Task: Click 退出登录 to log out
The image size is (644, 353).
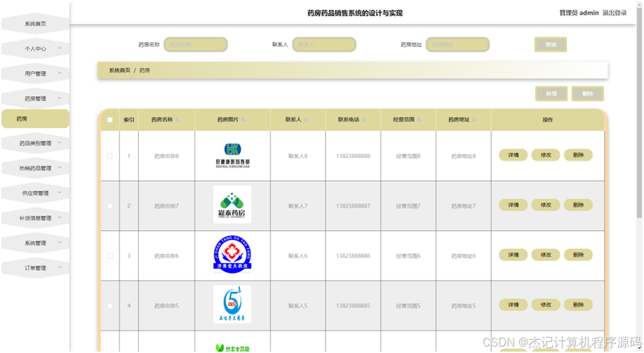Action: pyautogui.click(x=615, y=13)
